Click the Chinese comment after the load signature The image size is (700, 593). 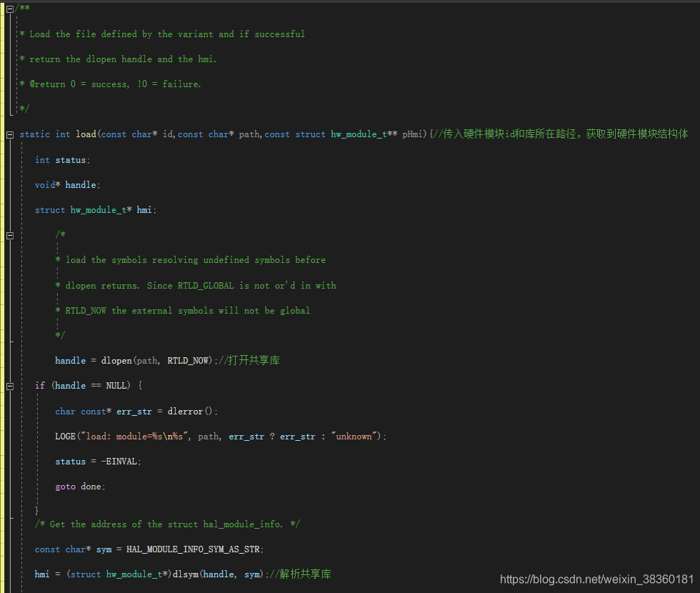pyautogui.click(x=561, y=134)
